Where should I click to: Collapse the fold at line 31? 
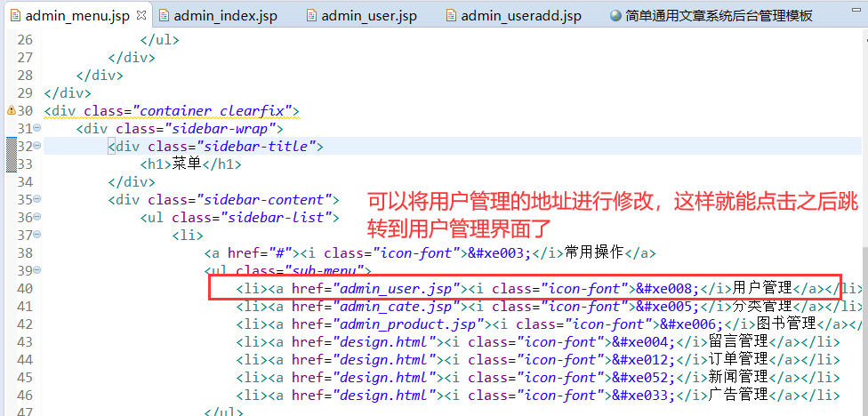(x=37, y=128)
